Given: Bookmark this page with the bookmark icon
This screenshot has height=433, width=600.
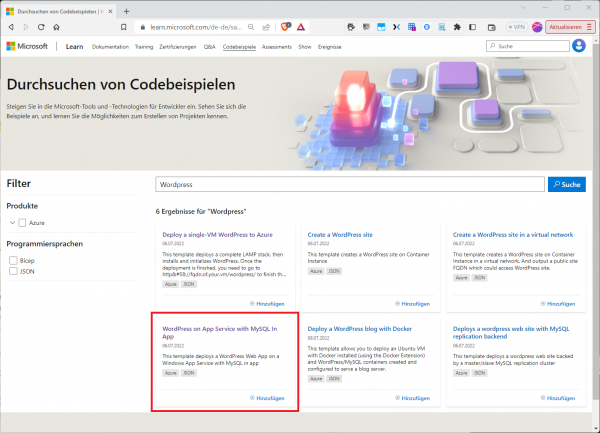Looking at the screenshot, I should [123, 27].
